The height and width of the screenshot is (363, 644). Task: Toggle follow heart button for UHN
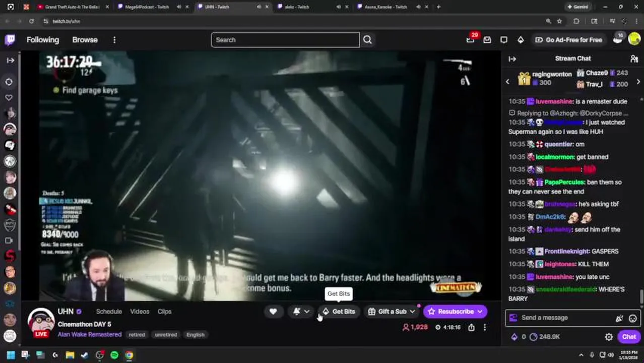point(273,312)
